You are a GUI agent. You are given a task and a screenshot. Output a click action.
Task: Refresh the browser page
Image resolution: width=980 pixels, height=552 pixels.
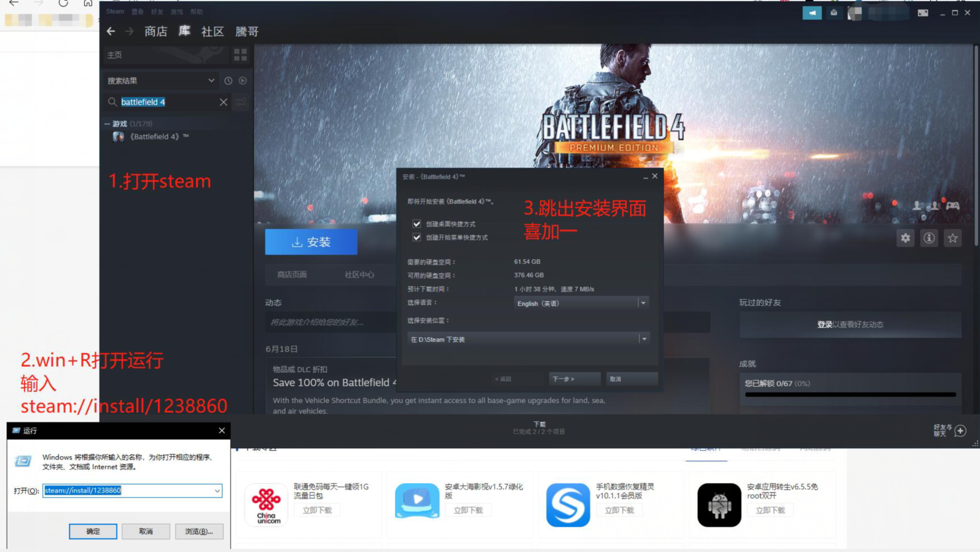click(63, 3)
